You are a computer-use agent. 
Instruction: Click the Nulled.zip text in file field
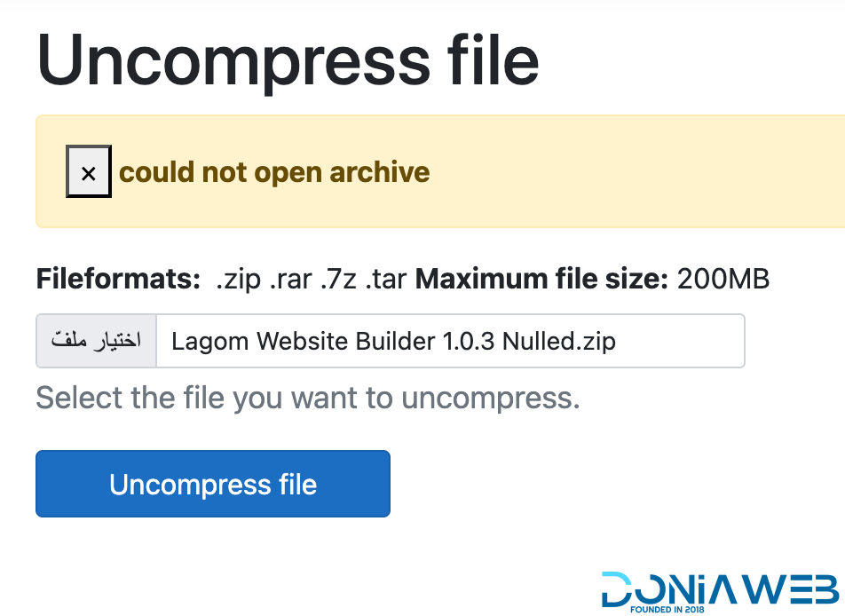[559, 341]
